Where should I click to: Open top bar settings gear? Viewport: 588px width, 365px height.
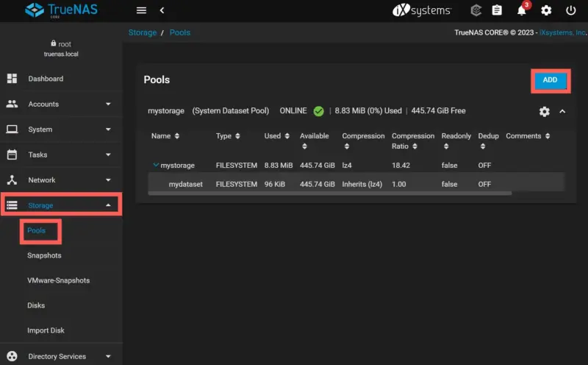point(546,10)
